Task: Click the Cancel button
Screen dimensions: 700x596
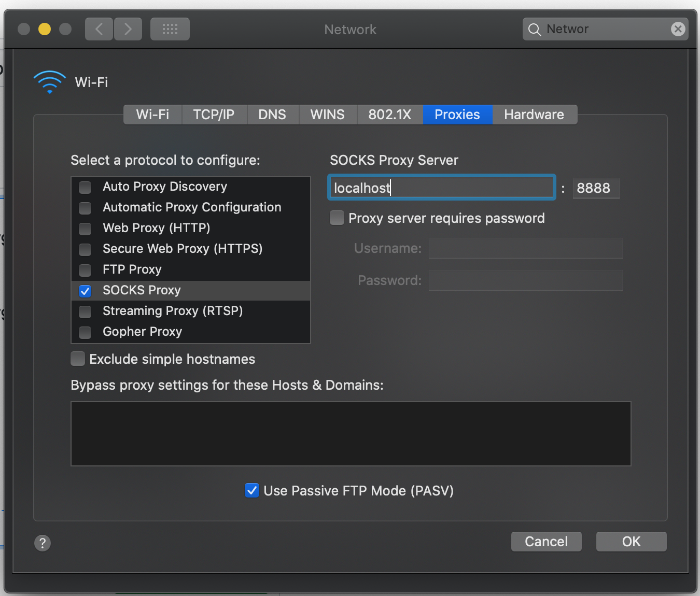Action: click(547, 542)
